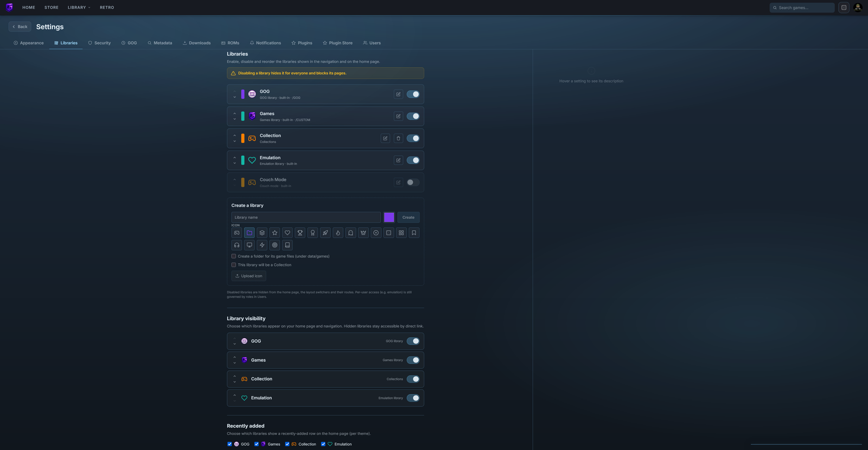Viewport: 868px width, 450px height.
Task: Click the Back button
Action: (20, 27)
